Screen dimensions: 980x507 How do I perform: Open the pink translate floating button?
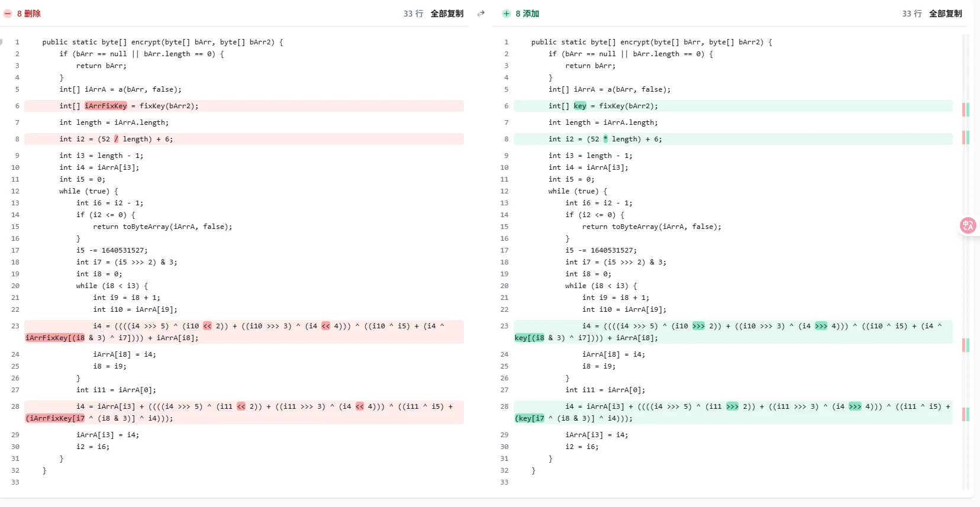pyautogui.click(x=968, y=225)
